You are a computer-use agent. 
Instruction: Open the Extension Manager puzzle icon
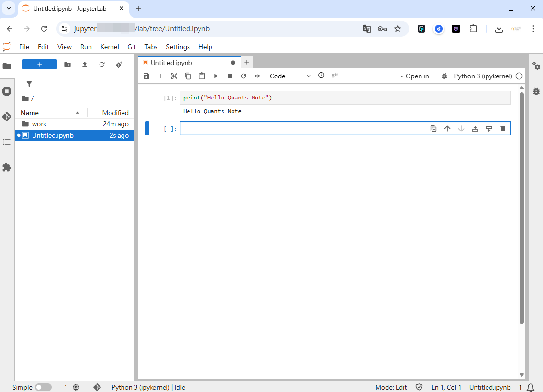point(7,167)
